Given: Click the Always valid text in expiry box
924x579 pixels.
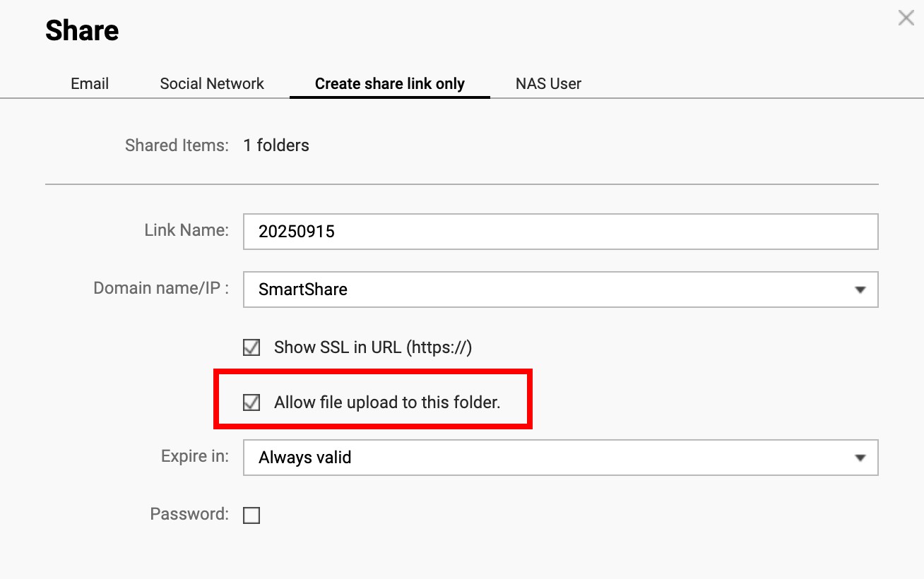Looking at the screenshot, I should (x=304, y=458).
